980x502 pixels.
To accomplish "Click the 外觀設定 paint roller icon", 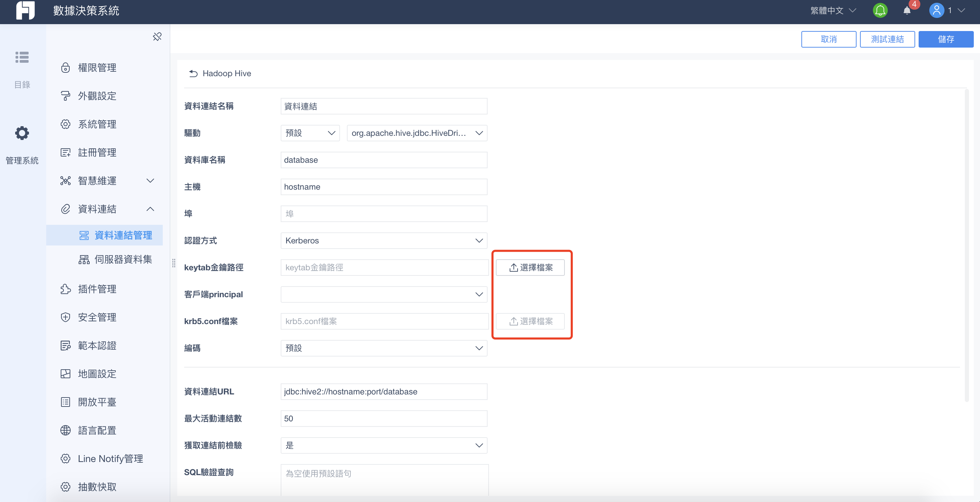I will 66,96.
